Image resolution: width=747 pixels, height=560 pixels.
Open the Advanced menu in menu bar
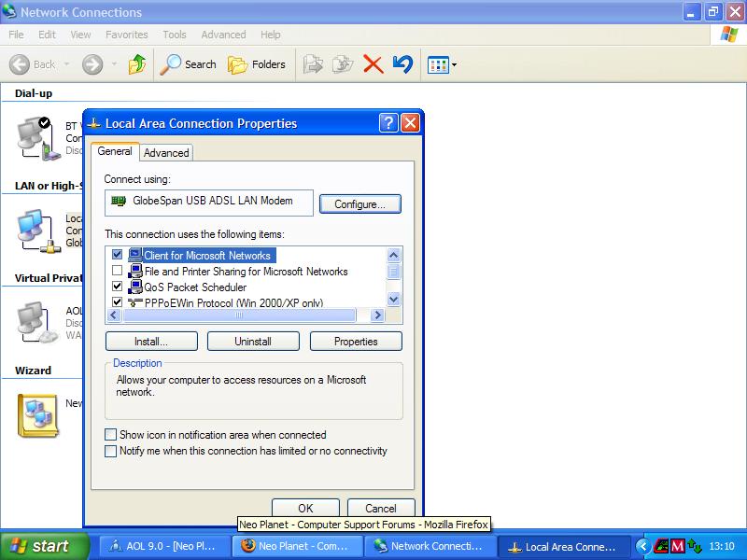click(x=223, y=35)
